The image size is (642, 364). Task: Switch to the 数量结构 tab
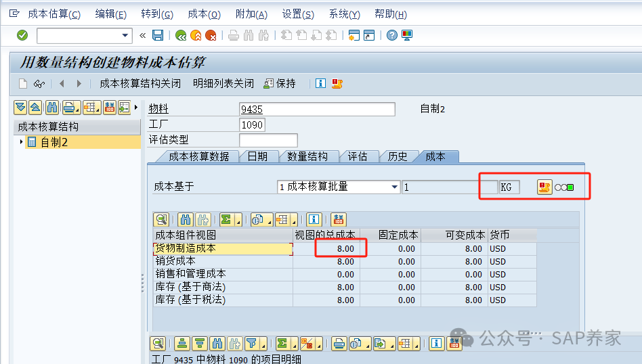tap(307, 157)
